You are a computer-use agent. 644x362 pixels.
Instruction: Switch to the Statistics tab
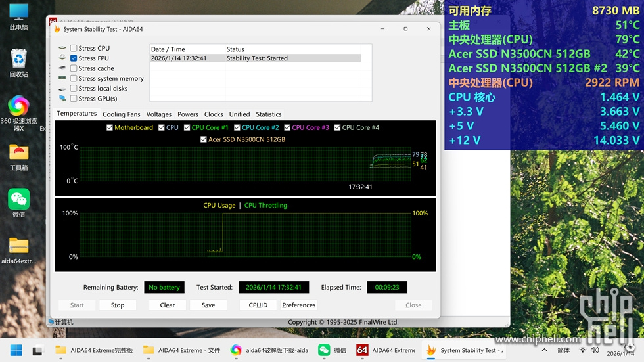click(x=269, y=114)
